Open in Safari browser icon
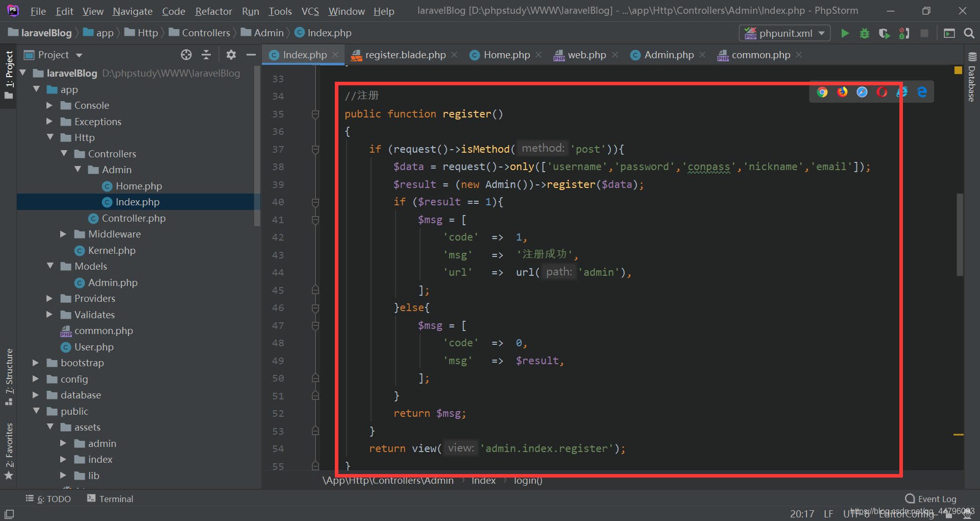 coord(862,92)
